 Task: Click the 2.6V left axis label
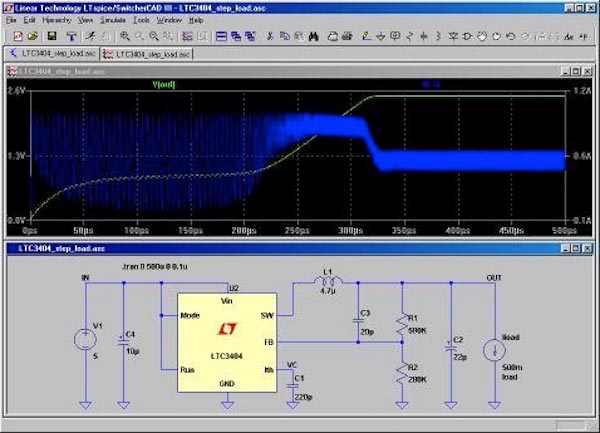tap(16, 91)
